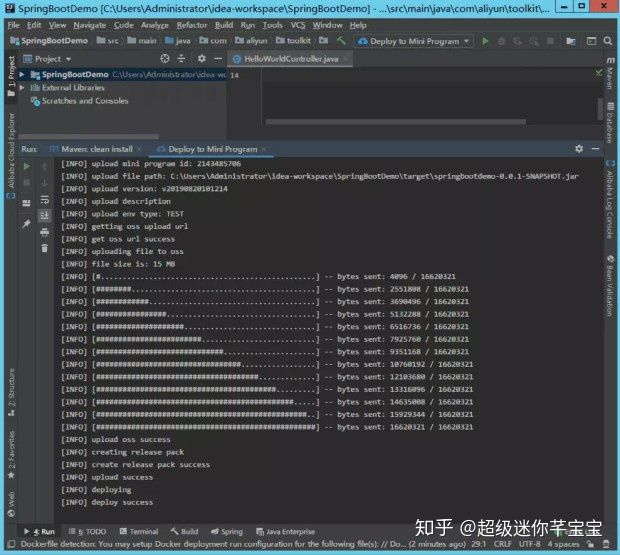This screenshot has width=620, height=555.
Task: Print console output with printer icon
Action: coord(45,232)
